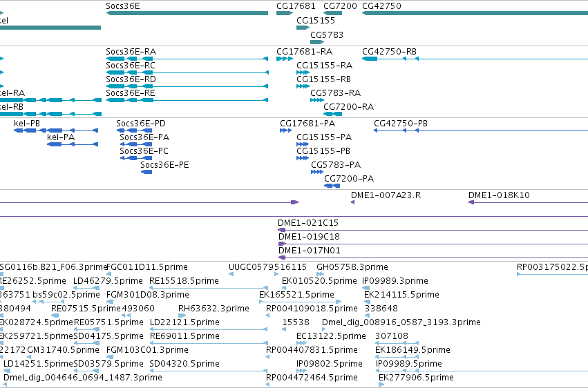Click the RP004109018.5prime EST label
Viewport: 588px width, 388px height.
click(x=312, y=309)
